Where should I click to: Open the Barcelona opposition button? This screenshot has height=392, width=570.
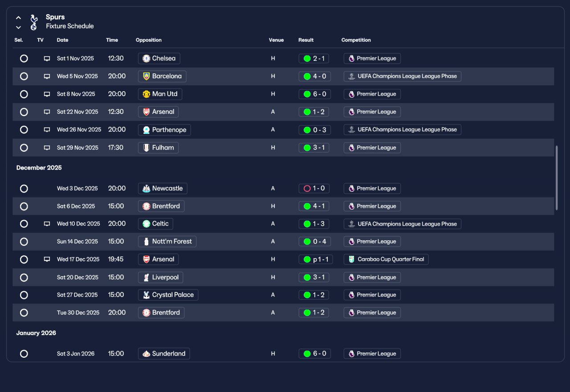pyautogui.click(x=162, y=76)
